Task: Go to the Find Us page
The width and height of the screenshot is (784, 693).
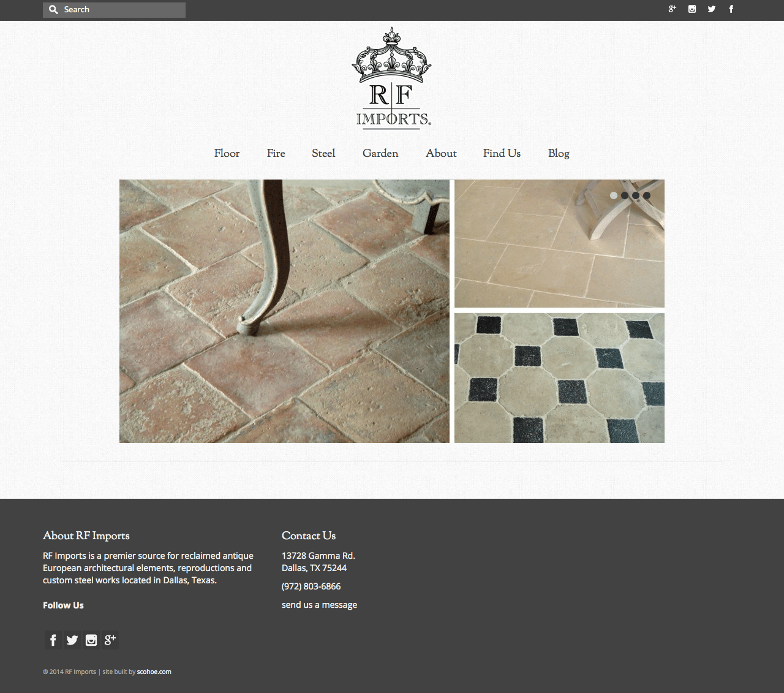Action: 502,153
